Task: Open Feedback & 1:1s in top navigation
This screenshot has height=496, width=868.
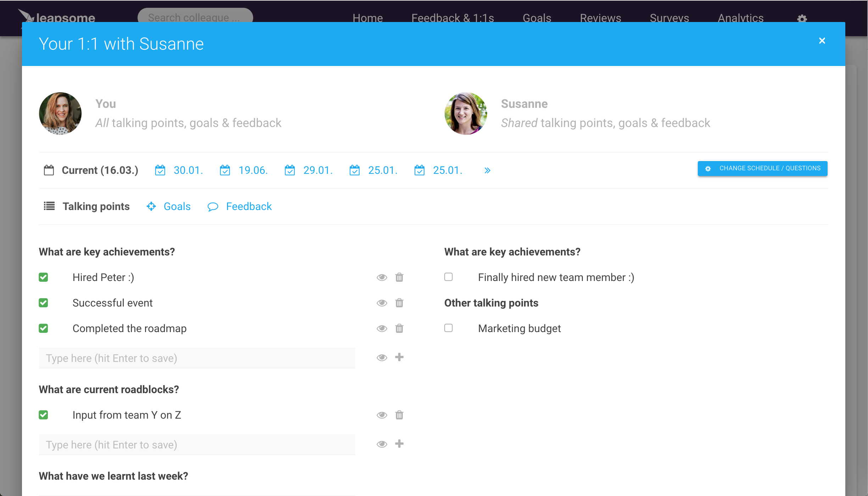Action: click(453, 18)
